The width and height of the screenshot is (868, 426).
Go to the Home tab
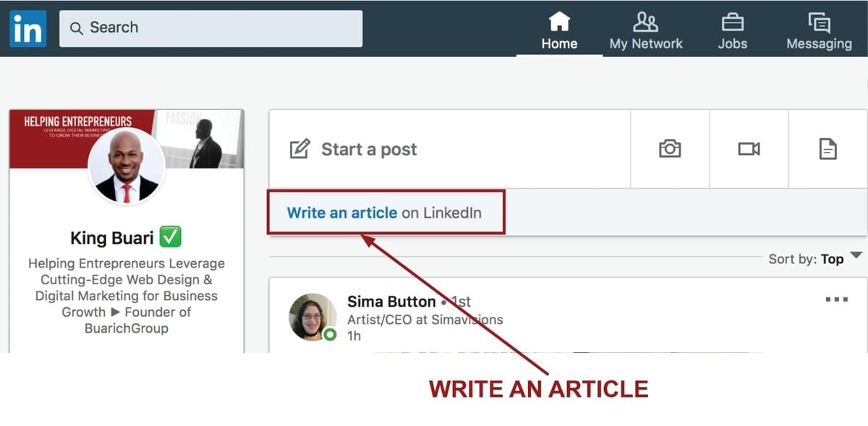point(559,30)
